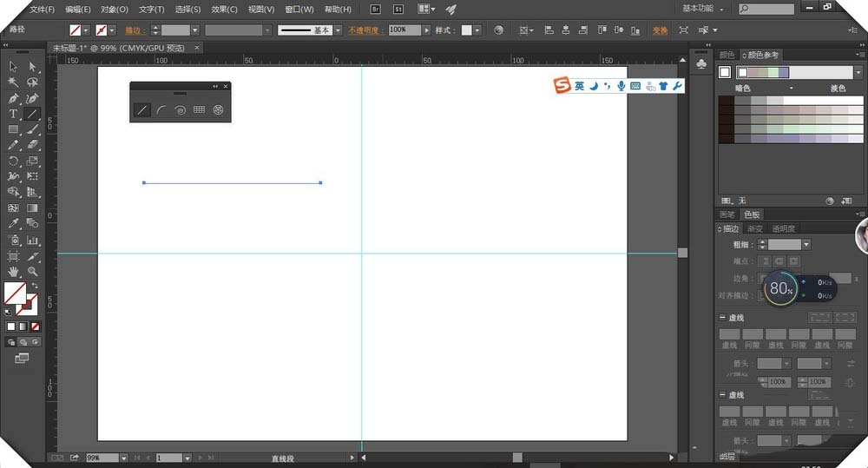This screenshot has width=868, height=468.
Task: Expand the 基本 stroke profile dropdown
Action: point(338,30)
